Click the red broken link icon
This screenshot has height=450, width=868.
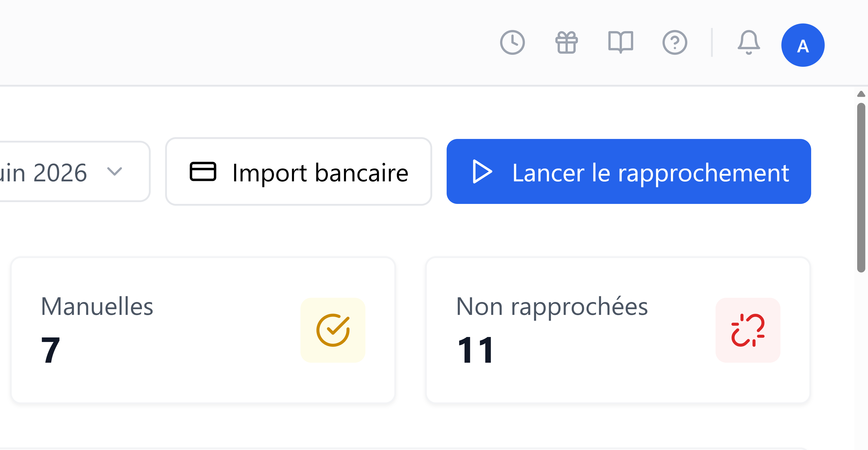tap(748, 330)
